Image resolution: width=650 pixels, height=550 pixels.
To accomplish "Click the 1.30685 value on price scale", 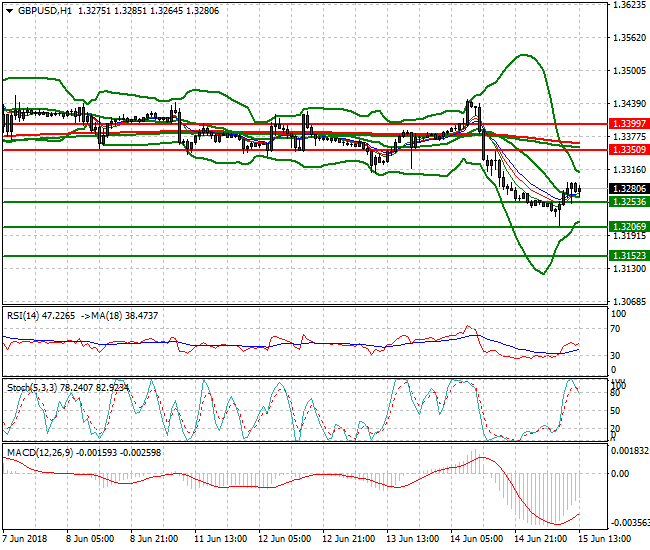I will [628, 301].
